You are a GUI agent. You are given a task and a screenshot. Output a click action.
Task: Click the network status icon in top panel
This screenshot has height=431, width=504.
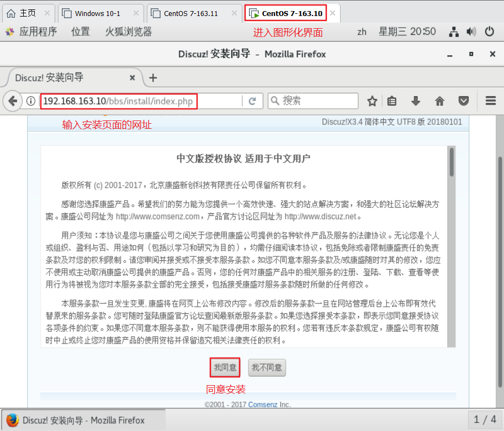tap(454, 31)
